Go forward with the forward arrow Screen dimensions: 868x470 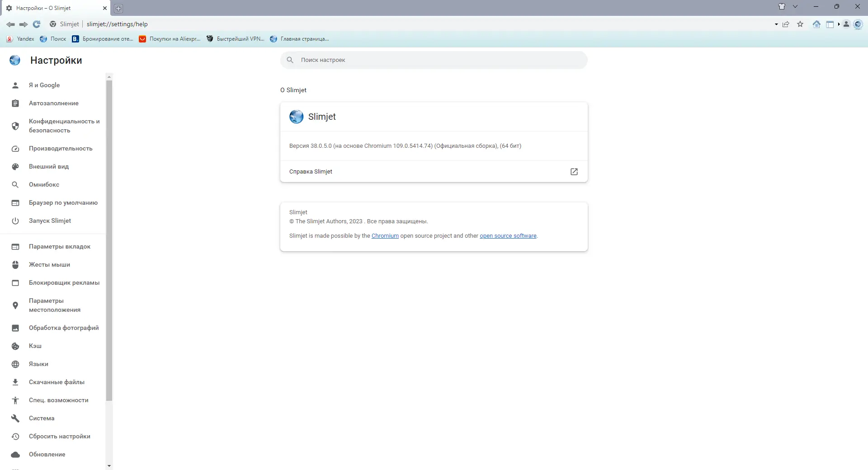click(x=24, y=24)
